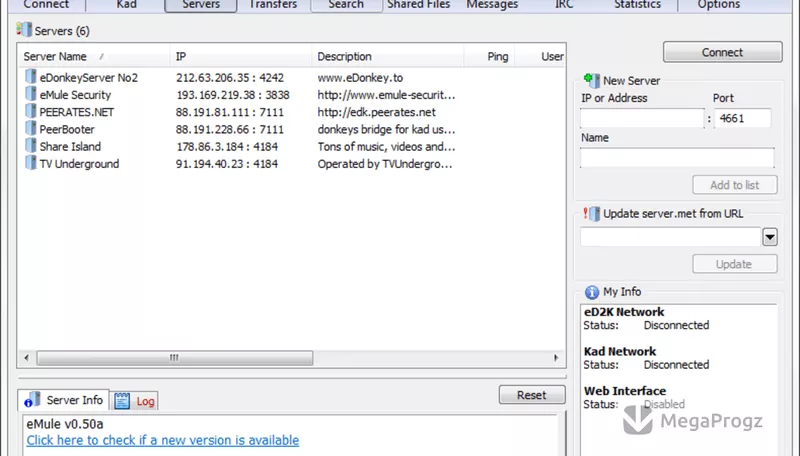Viewport: 800px width, 456px height.
Task: Click the Update button
Action: 735,264
